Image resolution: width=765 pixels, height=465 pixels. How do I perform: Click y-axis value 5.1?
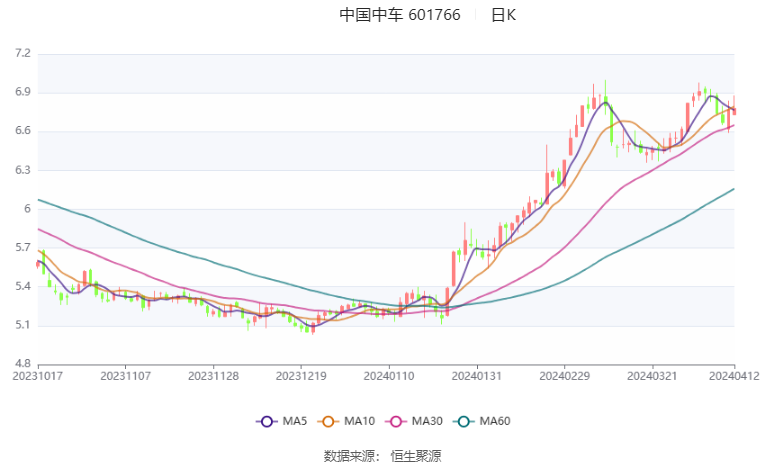point(23,325)
